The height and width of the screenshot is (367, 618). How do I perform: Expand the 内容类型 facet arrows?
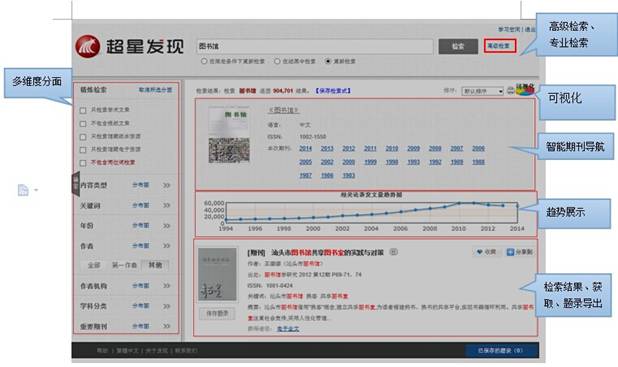pyautogui.click(x=167, y=185)
